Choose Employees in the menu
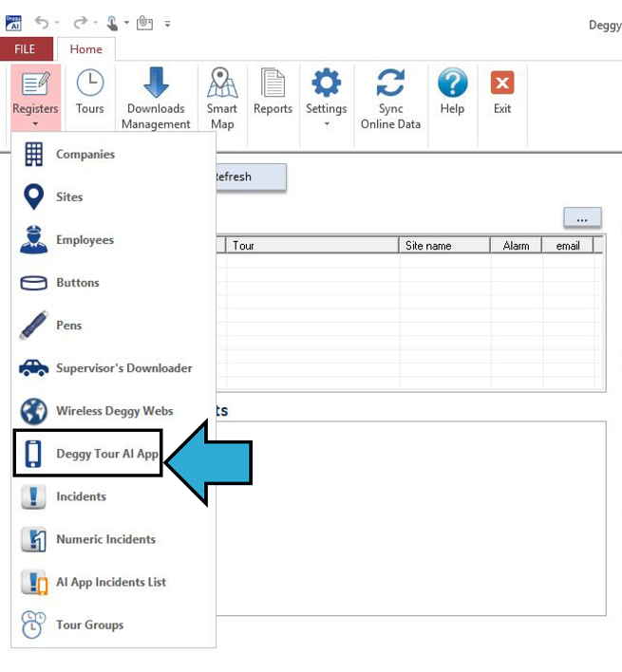The height and width of the screenshot is (672, 622). pos(114,240)
